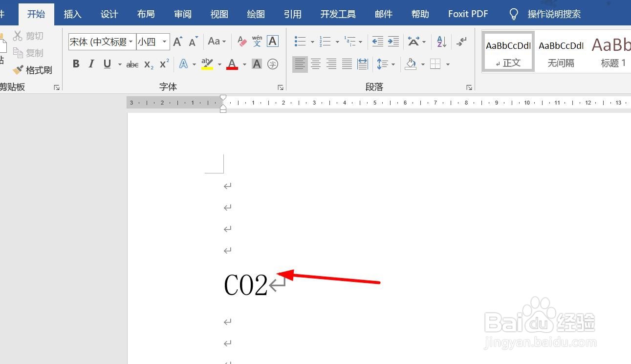Click the Copy (复制) button

pos(28,53)
